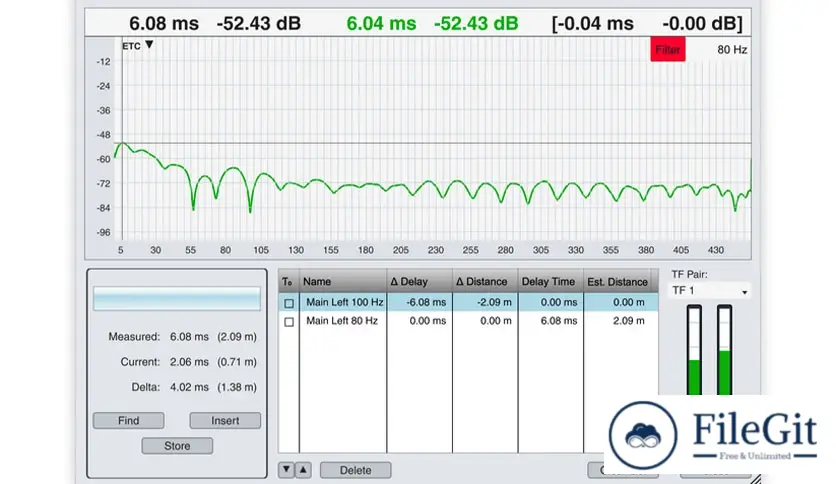Sort by the Name column header
Screen dimensions: 836x484
click(343, 281)
